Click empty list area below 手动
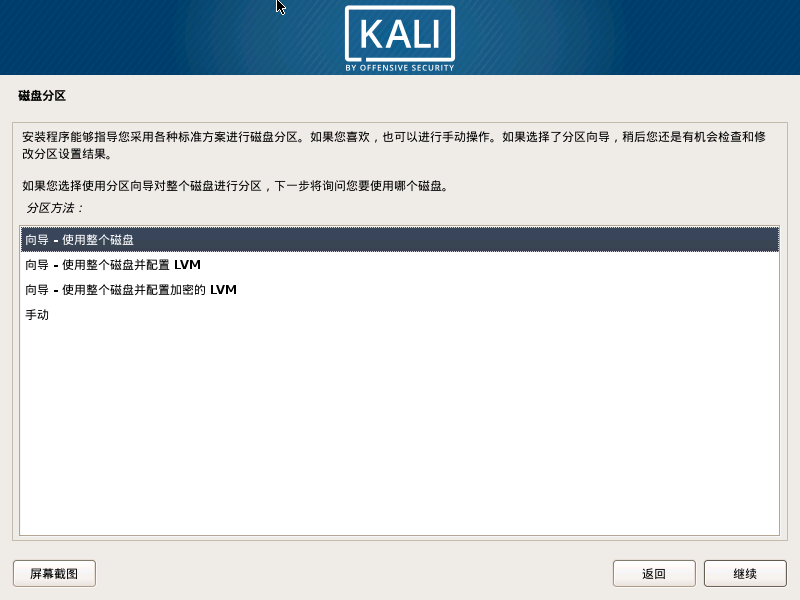The width and height of the screenshot is (800, 600). 399,429
